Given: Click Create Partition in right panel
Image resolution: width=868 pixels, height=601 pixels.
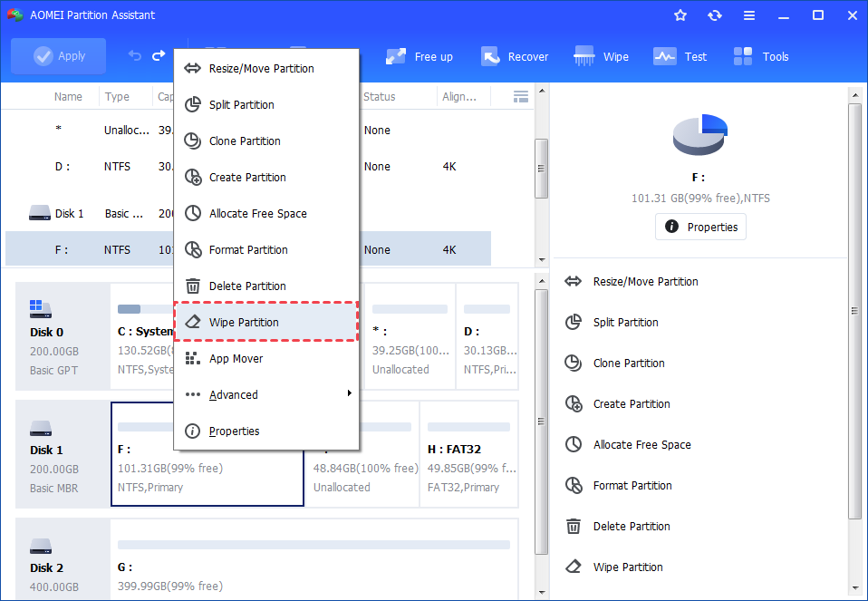Looking at the screenshot, I should (x=632, y=403).
